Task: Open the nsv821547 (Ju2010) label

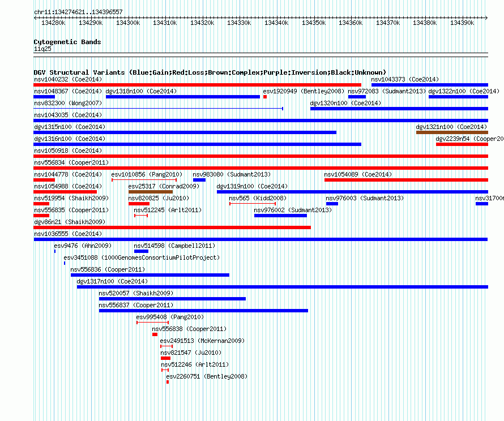Action: (191, 353)
